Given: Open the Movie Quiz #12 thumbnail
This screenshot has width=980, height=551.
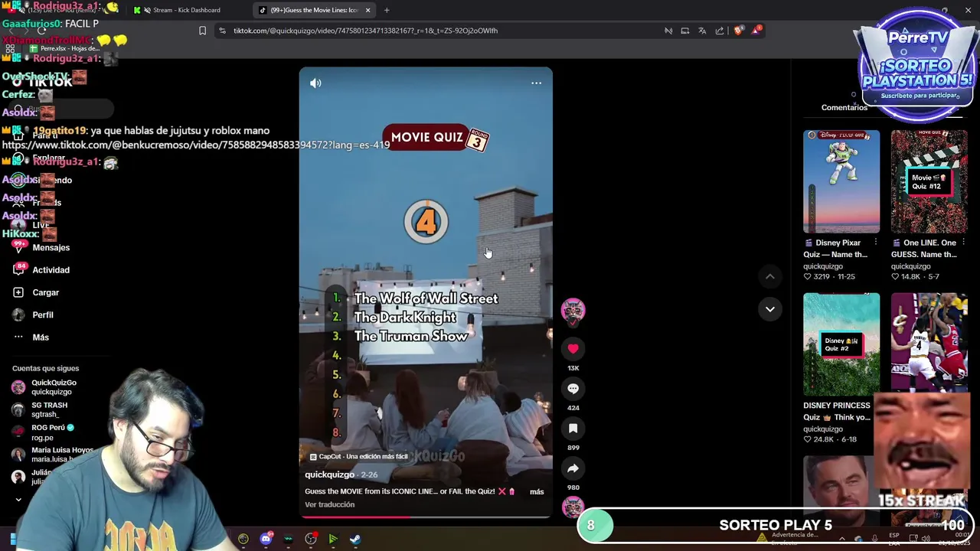Looking at the screenshot, I should tap(929, 181).
